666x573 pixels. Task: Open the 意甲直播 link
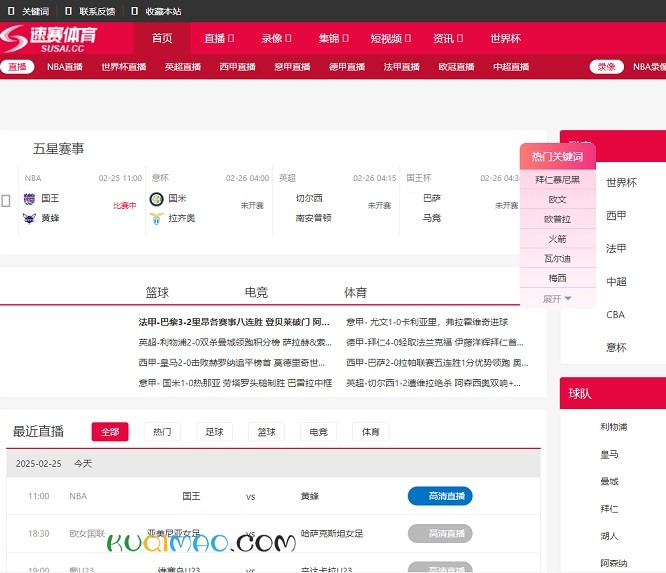tap(292, 67)
